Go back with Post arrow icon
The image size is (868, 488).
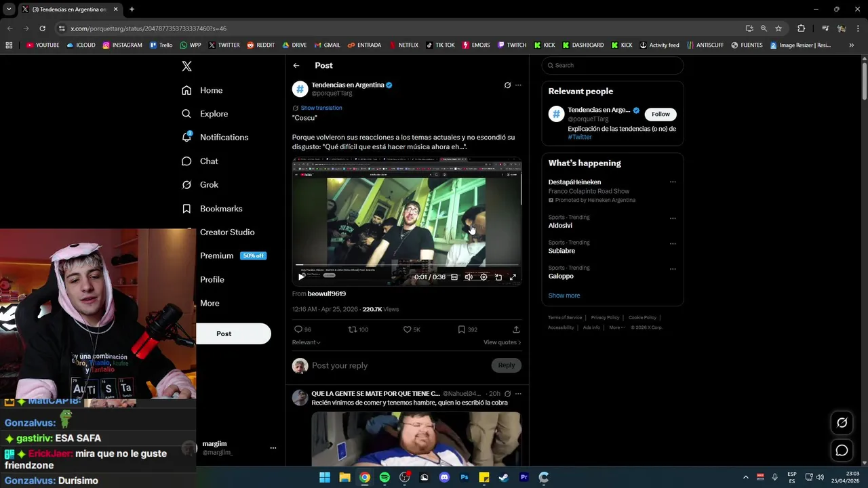click(x=296, y=66)
